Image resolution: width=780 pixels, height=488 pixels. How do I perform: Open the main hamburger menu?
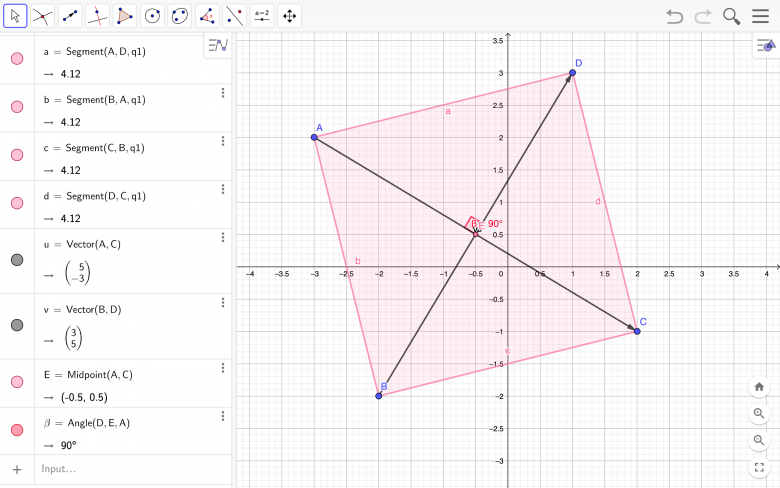click(762, 16)
